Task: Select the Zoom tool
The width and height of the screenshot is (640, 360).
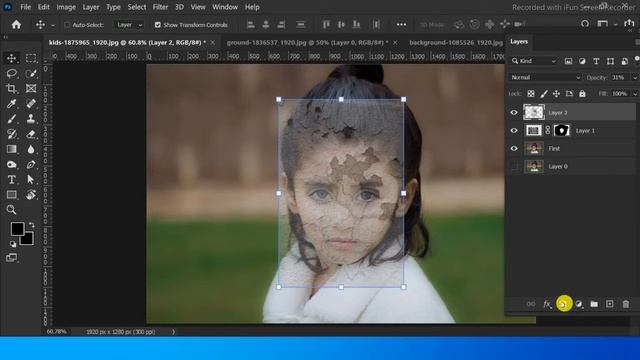Action: click(x=11, y=210)
